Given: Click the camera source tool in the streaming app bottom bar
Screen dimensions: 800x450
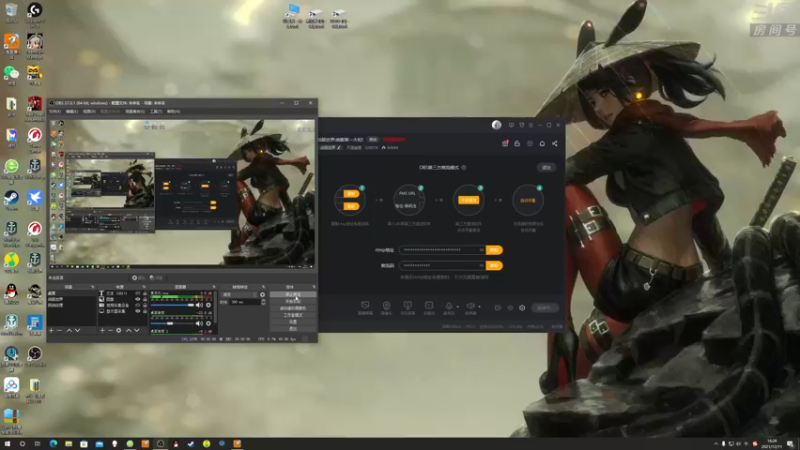Looking at the screenshot, I should 386,308.
